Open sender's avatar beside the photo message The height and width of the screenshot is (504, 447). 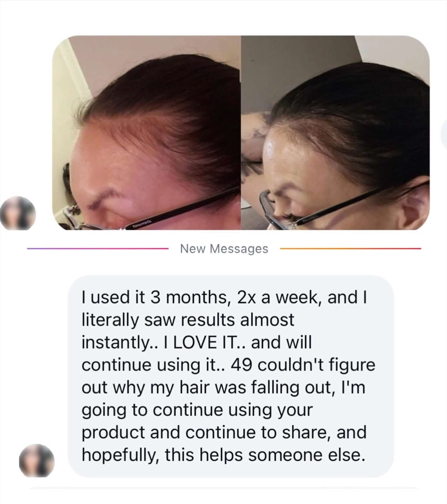point(18,213)
